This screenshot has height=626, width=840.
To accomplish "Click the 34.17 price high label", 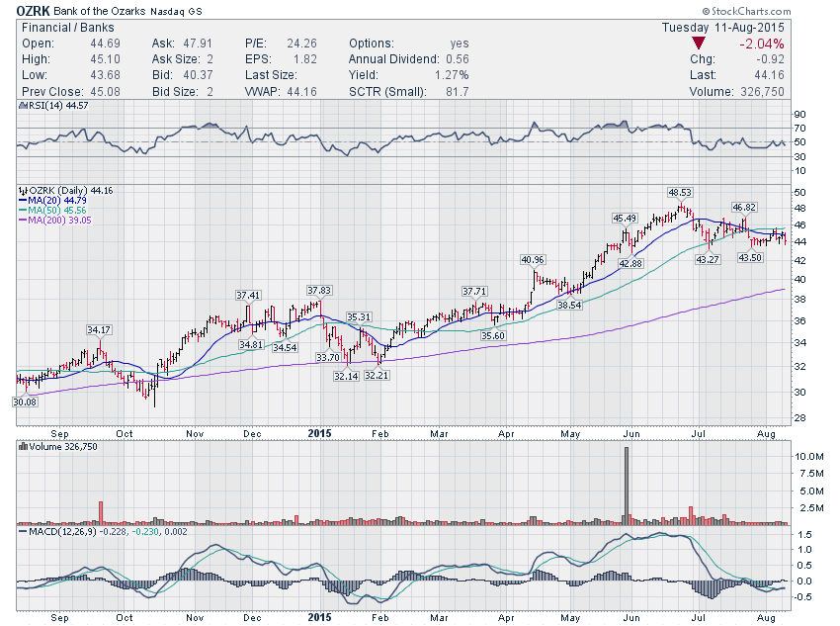I will point(99,330).
